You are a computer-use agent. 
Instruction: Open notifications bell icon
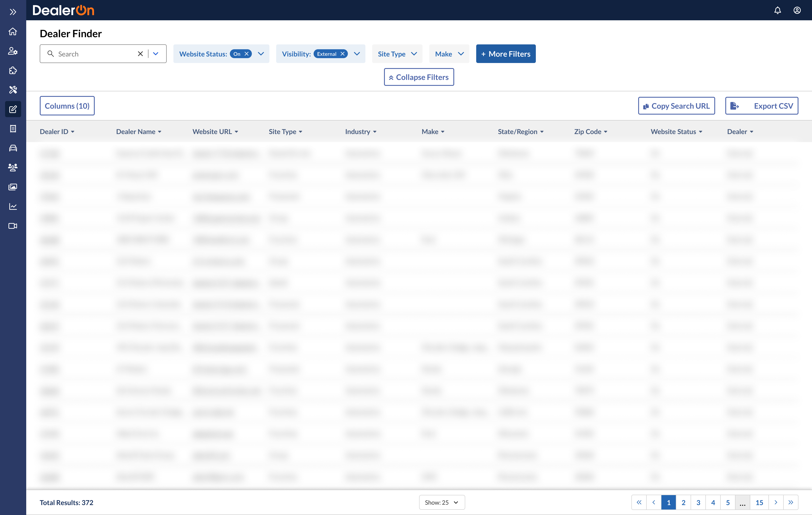(x=778, y=10)
